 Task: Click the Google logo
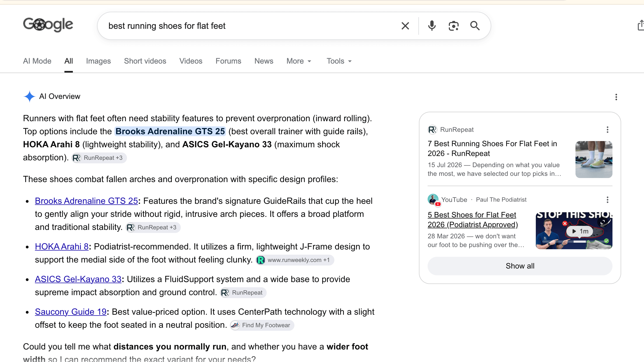tap(48, 25)
